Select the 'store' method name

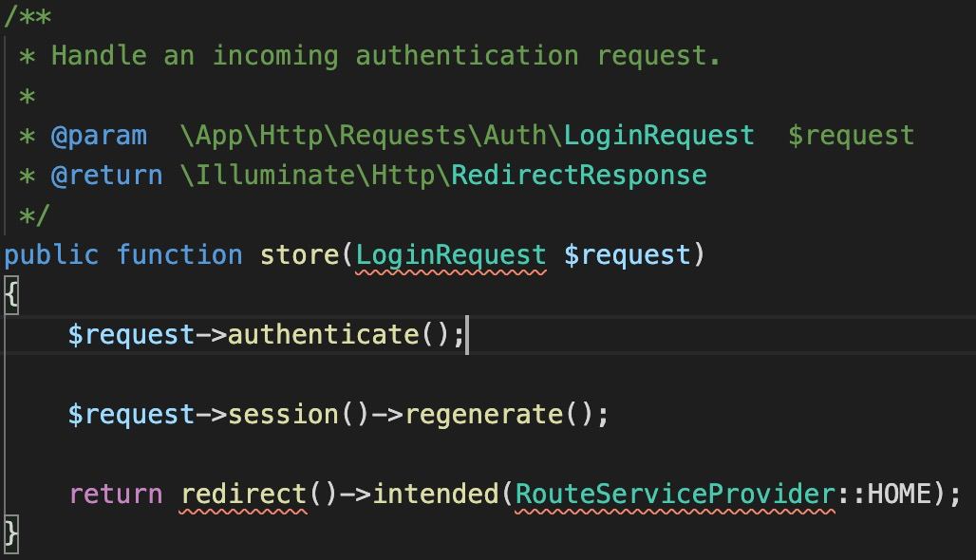[299, 255]
